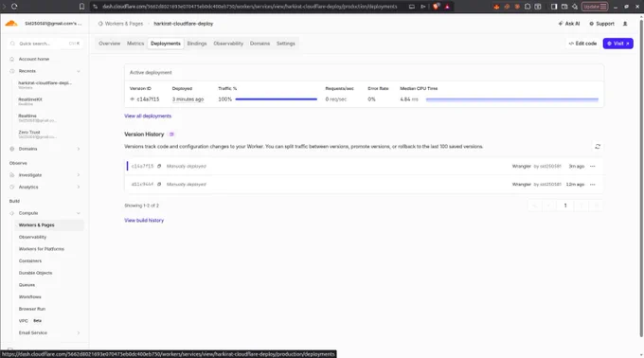Switch to the Metrics tab

click(135, 44)
